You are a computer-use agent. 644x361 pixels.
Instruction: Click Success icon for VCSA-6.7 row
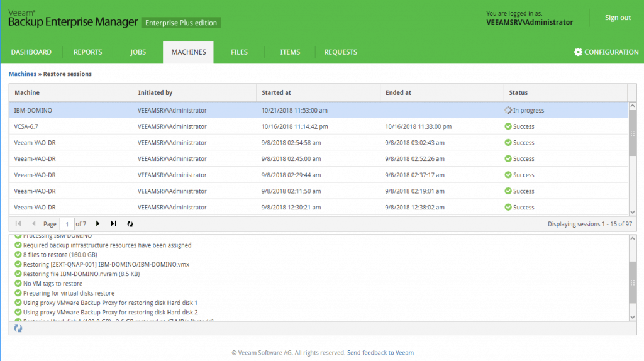508,126
